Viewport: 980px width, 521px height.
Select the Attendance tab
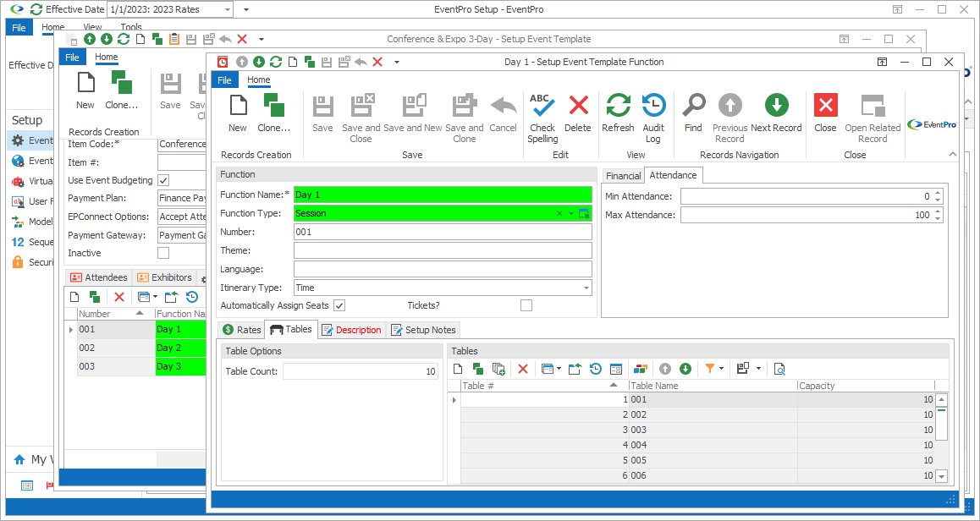(673, 175)
